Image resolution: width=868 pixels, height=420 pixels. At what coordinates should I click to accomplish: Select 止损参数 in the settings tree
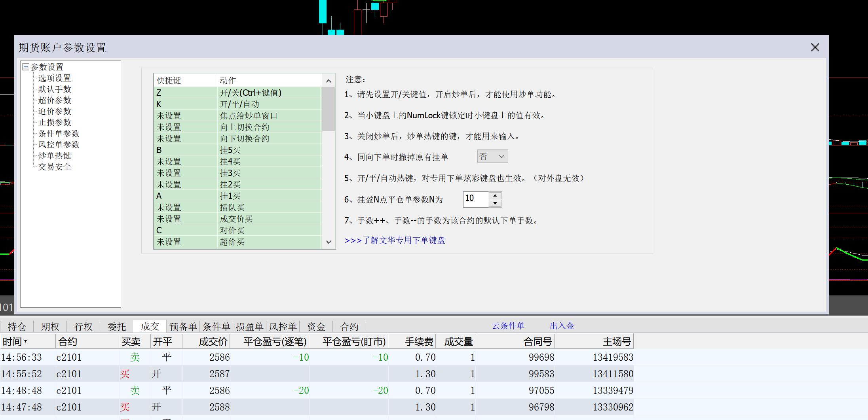click(54, 123)
